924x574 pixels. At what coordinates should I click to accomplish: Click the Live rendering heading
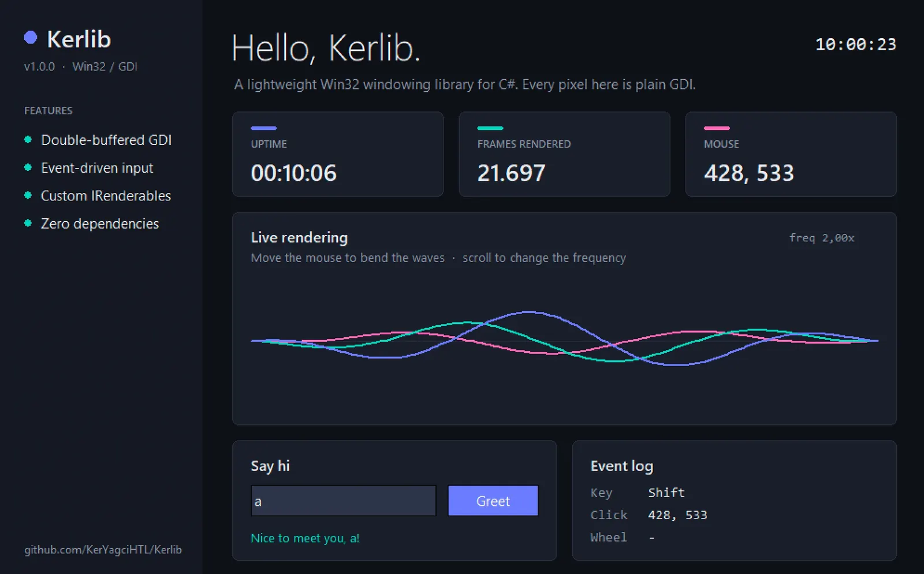coord(299,237)
